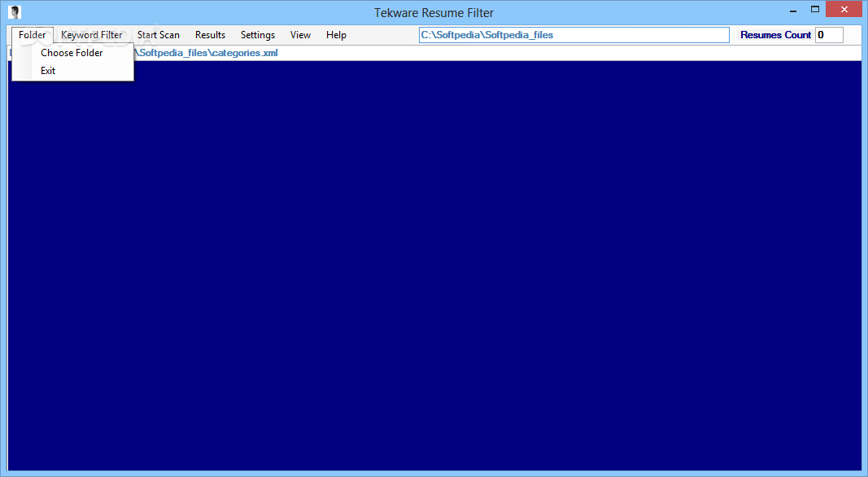Image resolution: width=868 pixels, height=477 pixels.
Task: Open the Help menu
Action: pyautogui.click(x=336, y=35)
